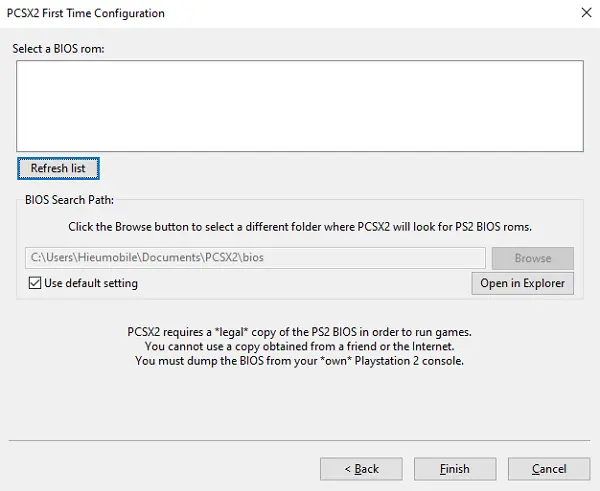This screenshot has width=600, height=491.
Task: Click the Refresh list button
Action: pyautogui.click(x=58, y=168)
